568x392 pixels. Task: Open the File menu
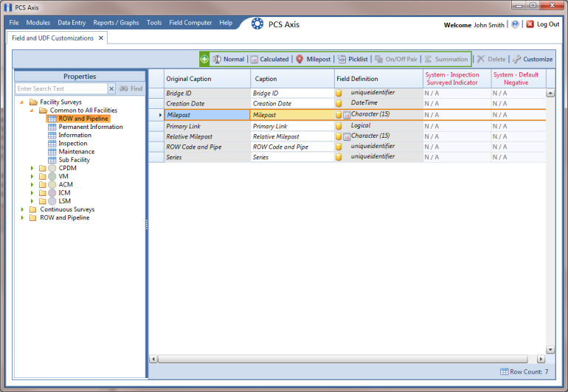click(x=14, y=22)
